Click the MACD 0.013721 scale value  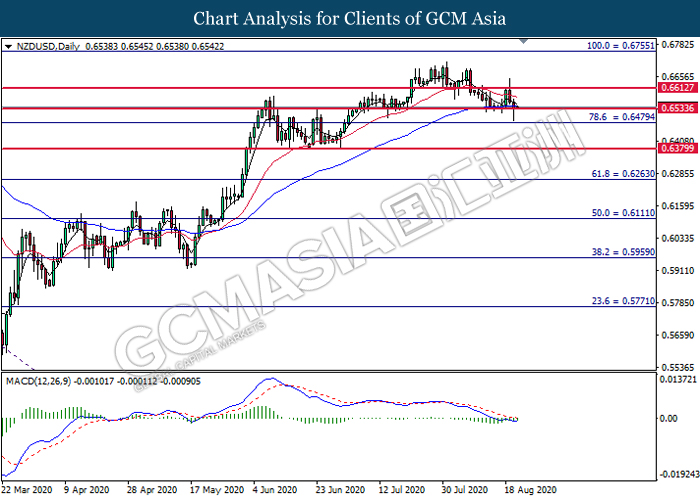(678, 379)
